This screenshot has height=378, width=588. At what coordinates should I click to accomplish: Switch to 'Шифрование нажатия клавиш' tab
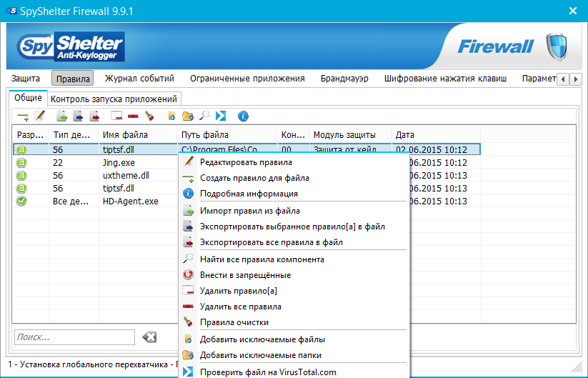tap(446, 79)
